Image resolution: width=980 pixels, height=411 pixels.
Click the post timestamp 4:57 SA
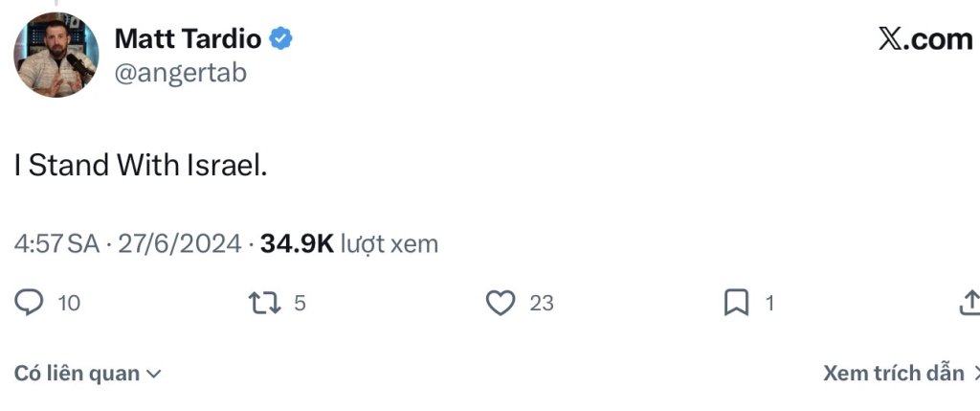click(x=56, y=244)
